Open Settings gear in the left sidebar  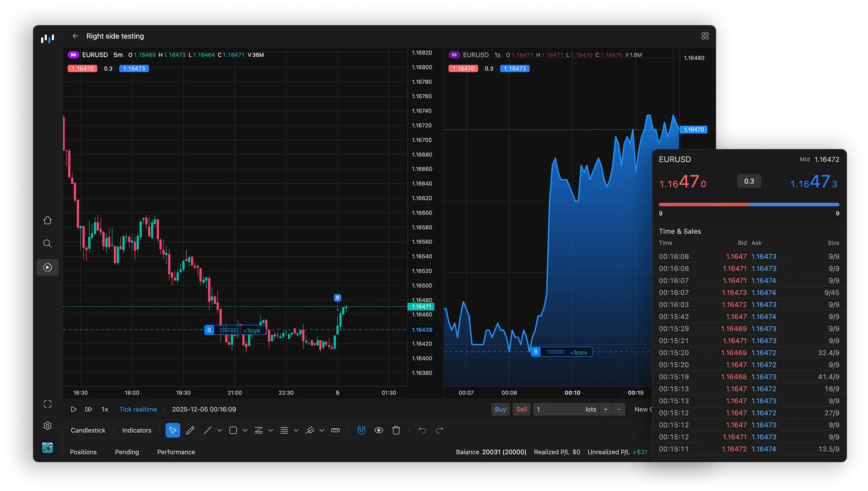click(48, 426)
